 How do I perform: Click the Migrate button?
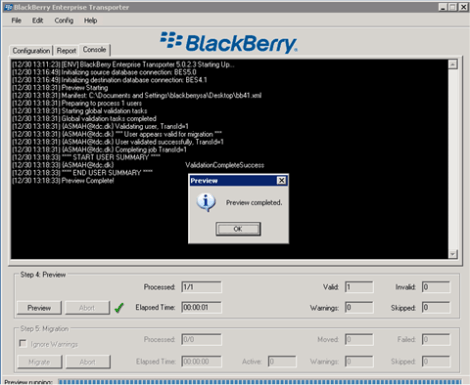pos(39,362)
